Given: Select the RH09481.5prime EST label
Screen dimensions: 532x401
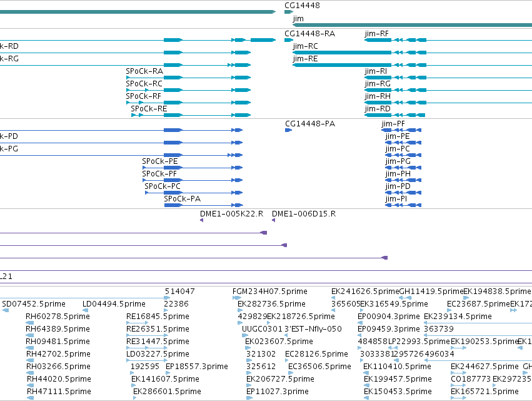Looking at the screenshot, I should (58, 342).
